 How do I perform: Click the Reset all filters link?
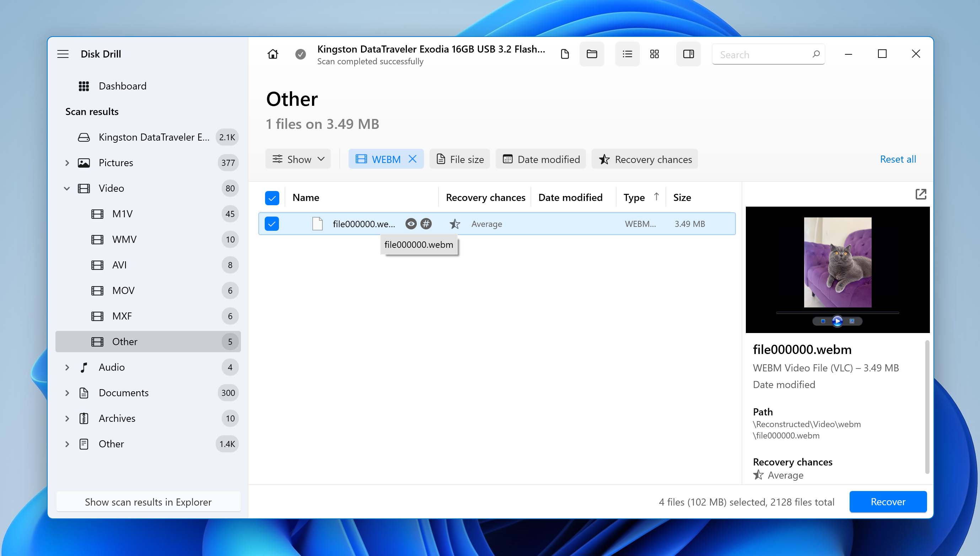click(x=899, y=159)
